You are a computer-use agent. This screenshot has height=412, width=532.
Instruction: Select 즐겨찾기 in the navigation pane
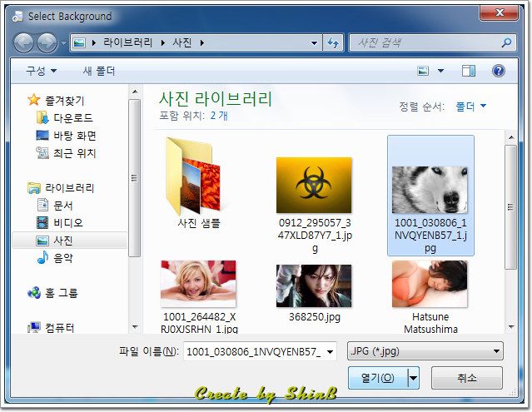click(x=64, y=101)
